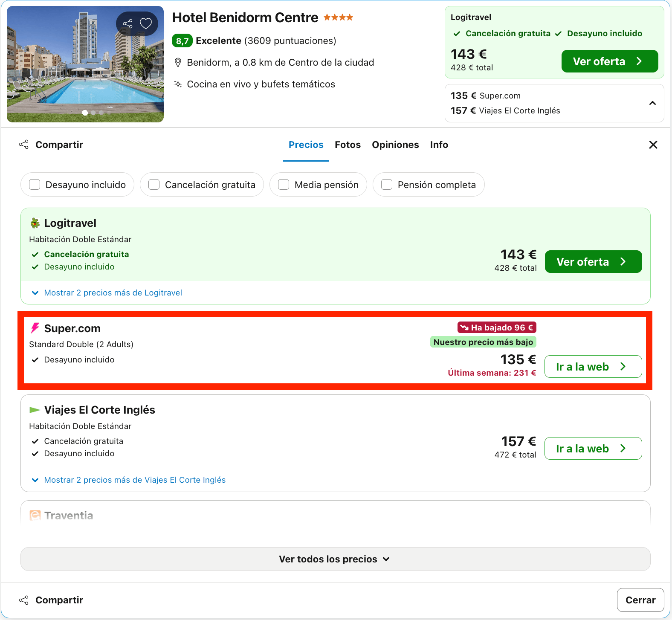The width and height of the screenshot is (672, 620).
Task: Click the top Compartir label
Action: (x=59, y=145)
